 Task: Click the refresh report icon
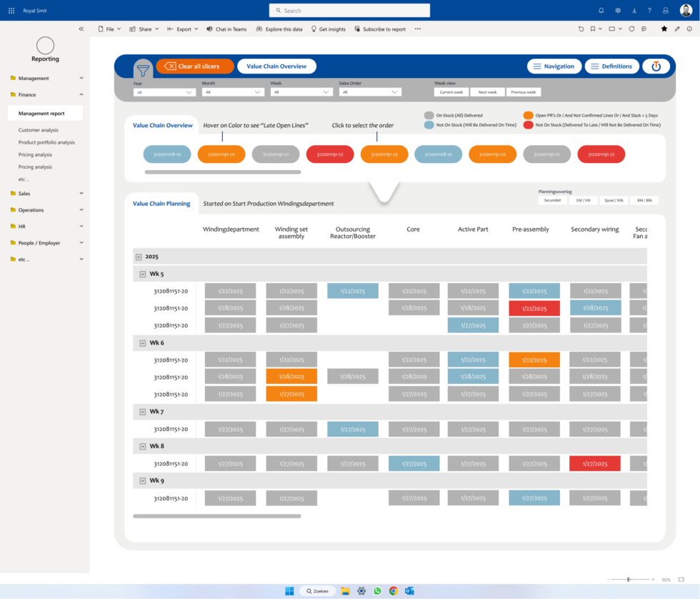coord(631,29)
